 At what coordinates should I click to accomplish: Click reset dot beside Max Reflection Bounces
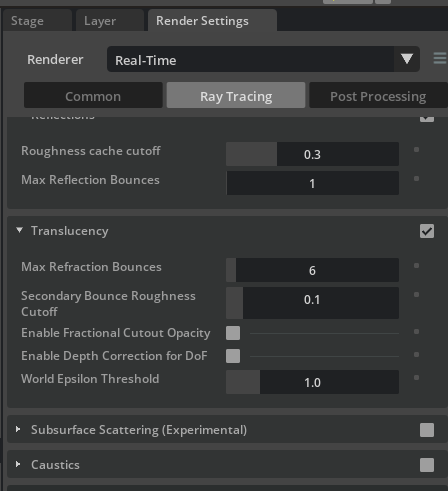(416, 179)
